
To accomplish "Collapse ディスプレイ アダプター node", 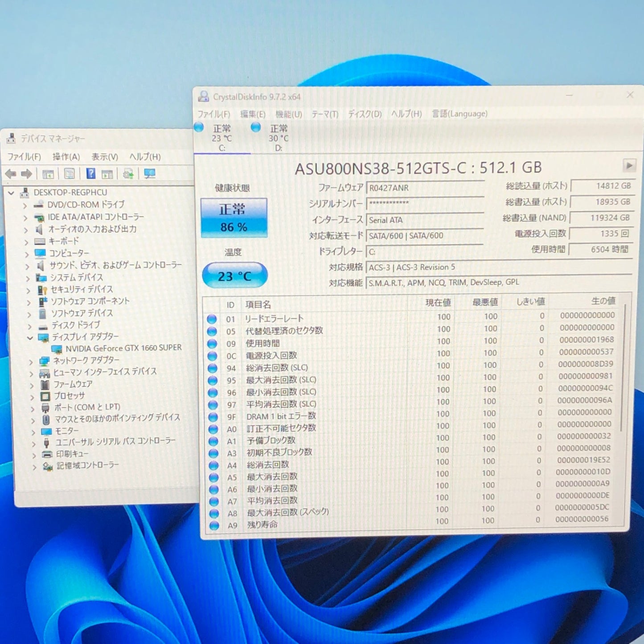I will click(x=30, y=338).
